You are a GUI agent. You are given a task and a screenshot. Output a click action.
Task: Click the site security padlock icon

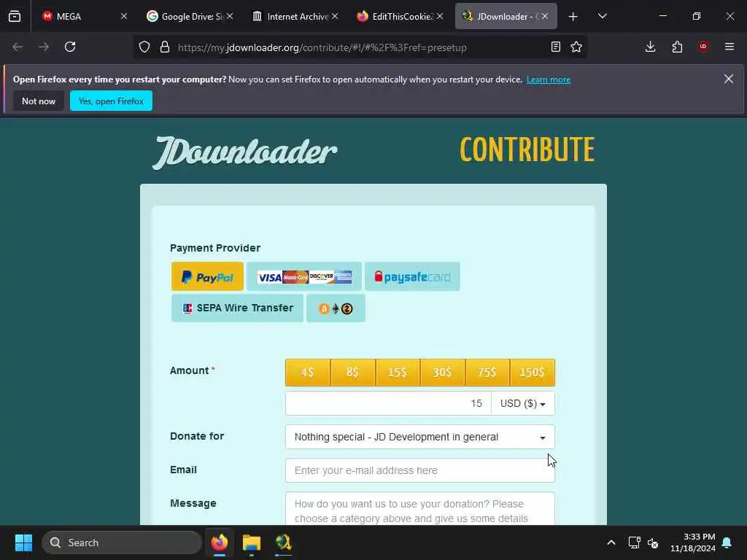point(165,47)
